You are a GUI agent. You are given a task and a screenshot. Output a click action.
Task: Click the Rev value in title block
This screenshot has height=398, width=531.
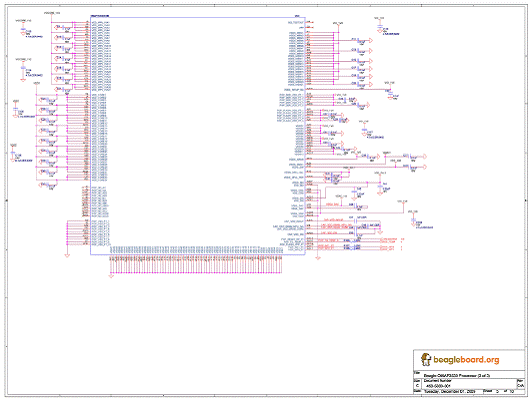click(521, 385)
